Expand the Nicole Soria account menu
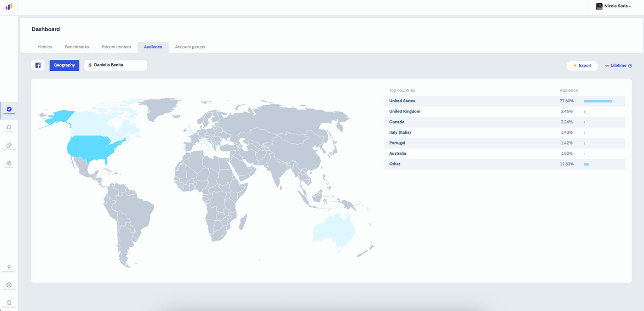 click(614, 6)
